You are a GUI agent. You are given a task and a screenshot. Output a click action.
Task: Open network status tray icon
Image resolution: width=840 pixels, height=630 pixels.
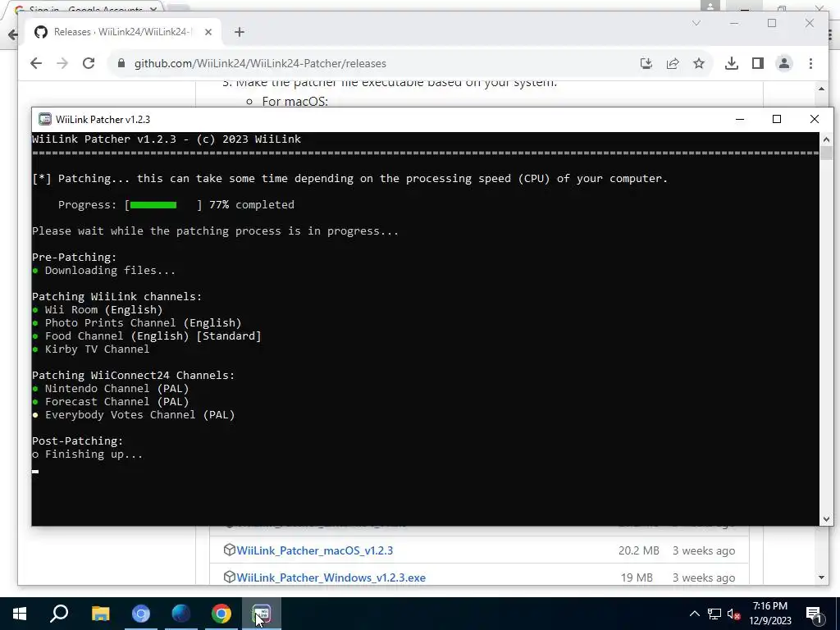pyautogui.click(x=714, y=614)
